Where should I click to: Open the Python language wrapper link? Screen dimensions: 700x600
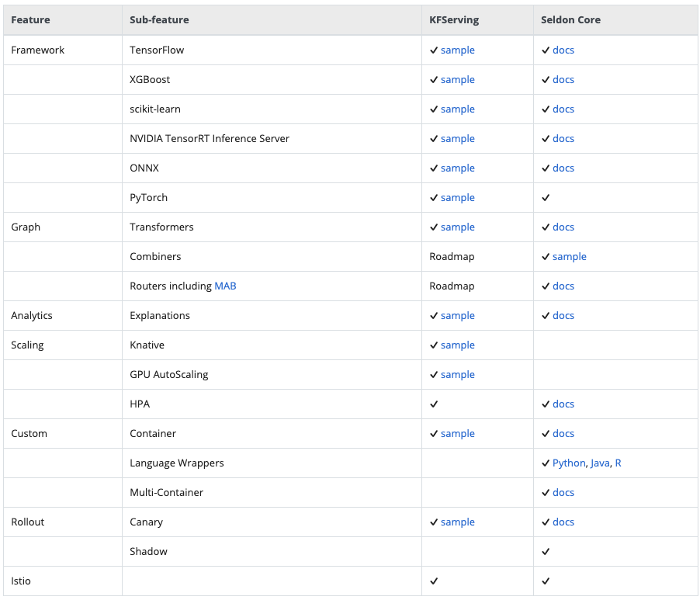pos(569,463)
